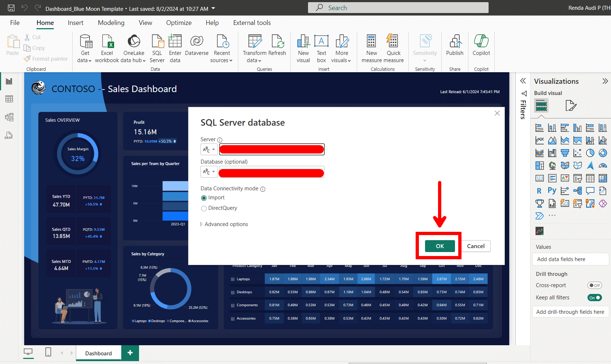Select the pie chart visual
The height and width of the screenshot is (364, 611).
(x=590, y=153)
